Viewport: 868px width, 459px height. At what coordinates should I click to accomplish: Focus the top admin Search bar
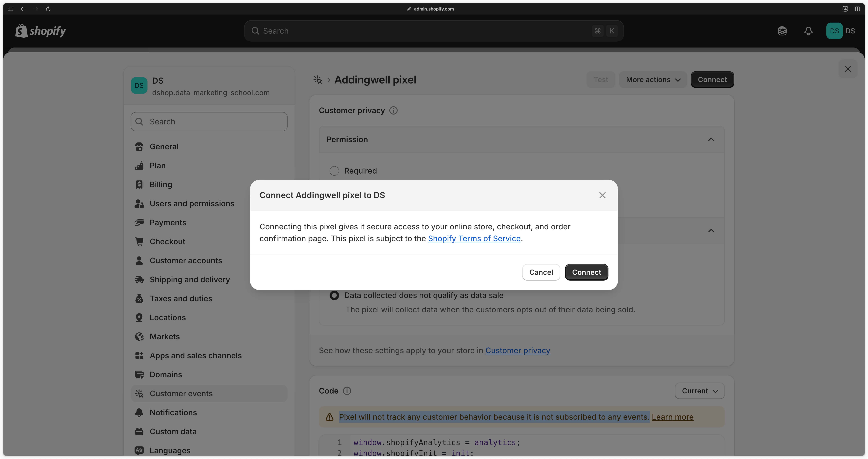tap(434, 31)
